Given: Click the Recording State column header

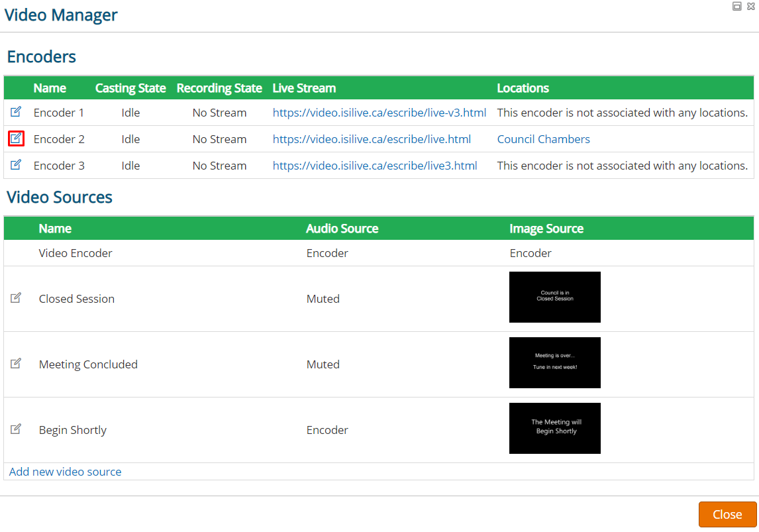Looking at the screenshot, I should (x=219, y=88).
